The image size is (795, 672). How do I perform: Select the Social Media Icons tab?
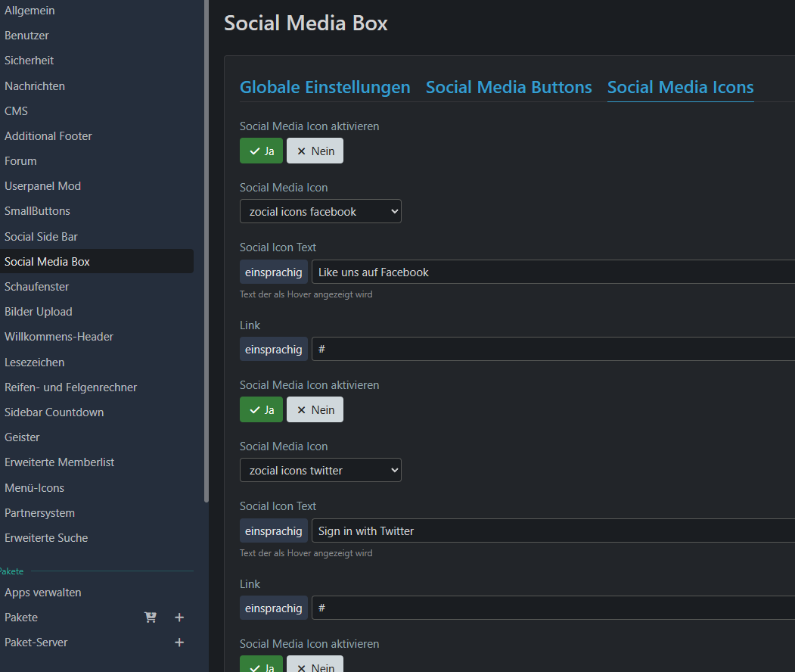680,88
